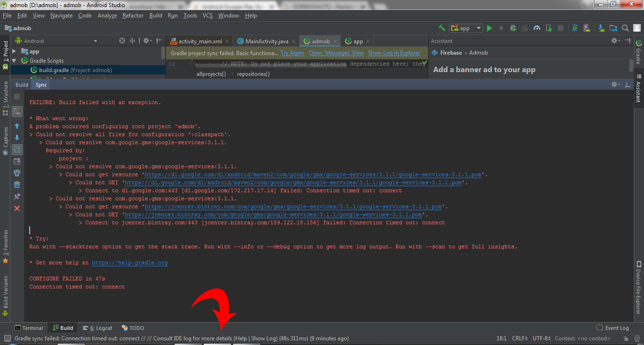The height and width of the screenshot is (345, 644).
Task: Open Project panel gear settings
Action: (x=147, y=41)
